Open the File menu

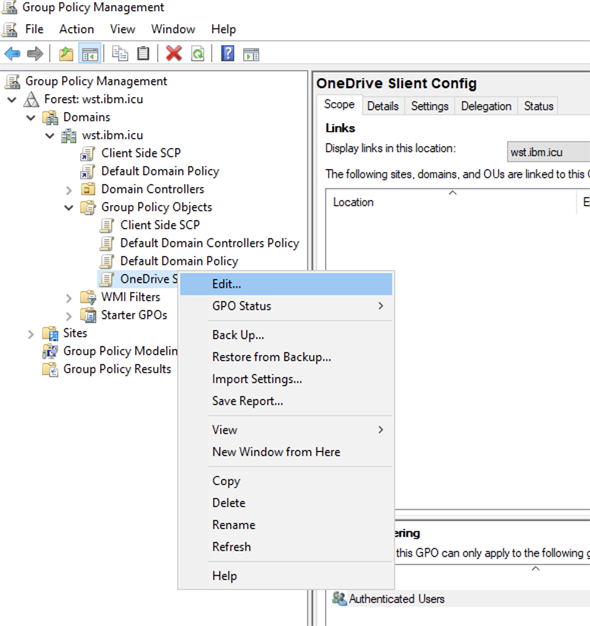pyautogui.click(x=34, y=29)
